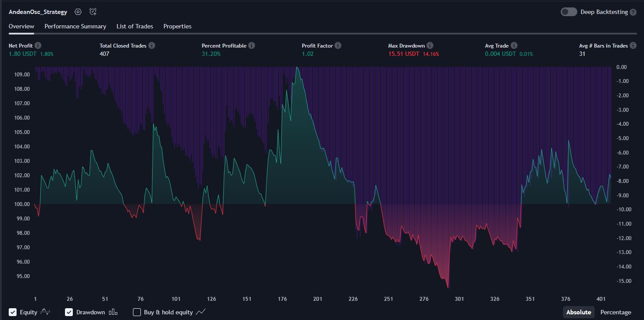Click the 100.00 equity axis label
This screenshot has width=644, height=320.
22,204
